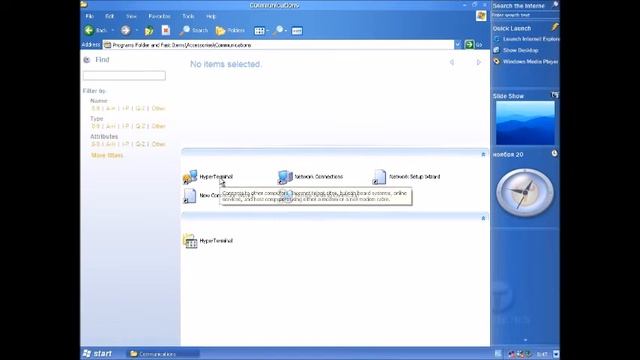The image size is (640, 360).
Task: Click the taskbar clock time
Action: [542, 354]
